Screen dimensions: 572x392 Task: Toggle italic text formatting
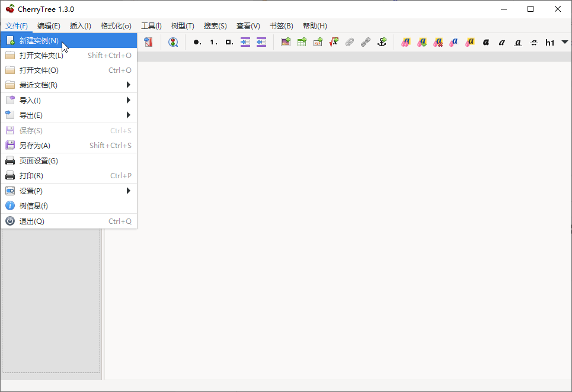(x=502, y=42)
